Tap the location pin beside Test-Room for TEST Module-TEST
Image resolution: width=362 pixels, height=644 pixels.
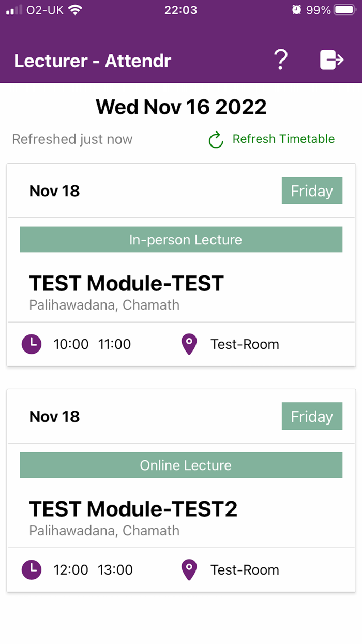[188, 344]
